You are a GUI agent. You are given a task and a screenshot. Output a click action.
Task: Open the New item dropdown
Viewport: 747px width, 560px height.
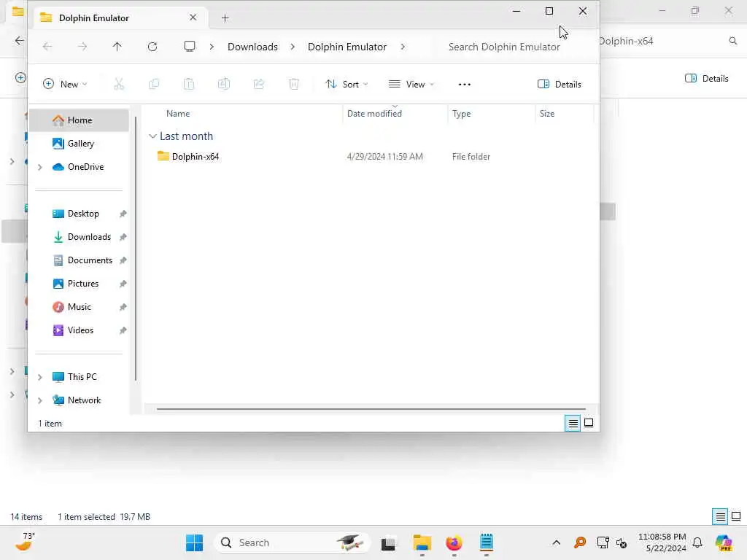(x=65, y=85)
